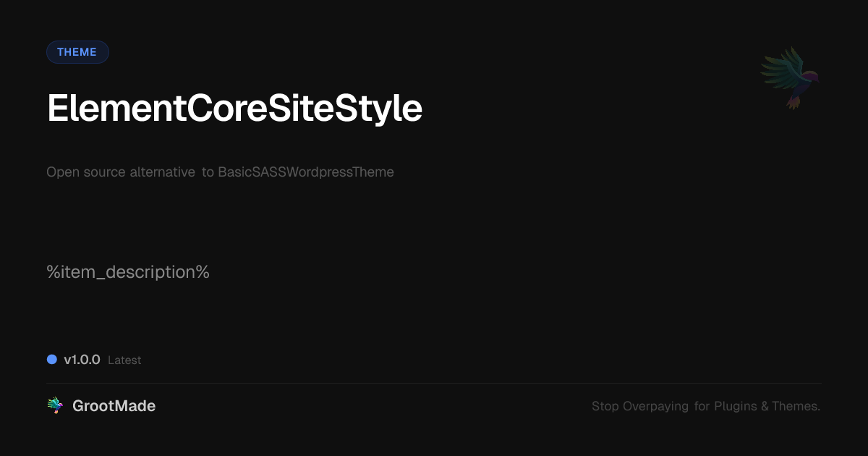The width and height of the screenshot is (868, 456).
Task: Click the %item_description% placeholder text
Action: point(128,272)
